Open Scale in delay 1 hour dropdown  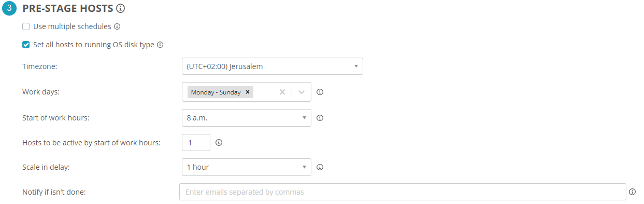[x=247, y=167]
